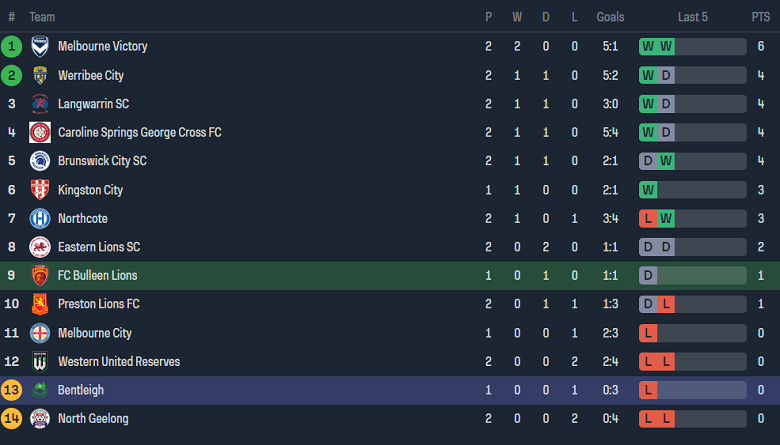Sort standings by Goals column header

[x=610, y=17]
